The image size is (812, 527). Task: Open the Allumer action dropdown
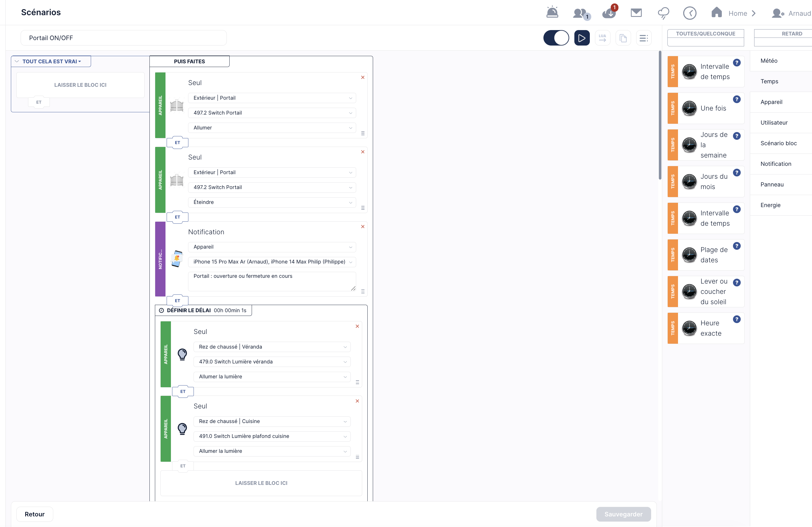272,128
